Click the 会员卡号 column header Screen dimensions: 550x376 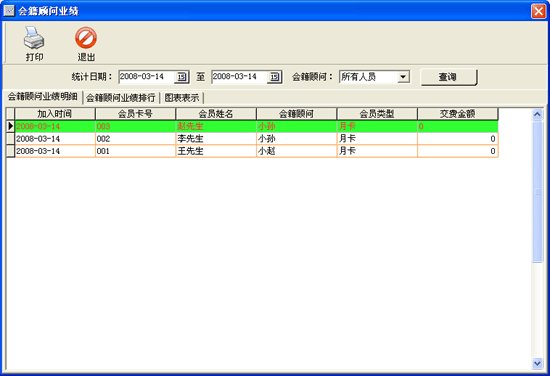click(135, 114)
